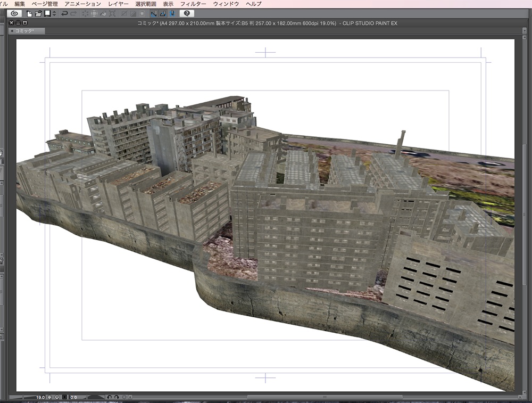Open the フィルター menu
The width and height of the screenshot is (532, 403).
[x=193, y=4]
